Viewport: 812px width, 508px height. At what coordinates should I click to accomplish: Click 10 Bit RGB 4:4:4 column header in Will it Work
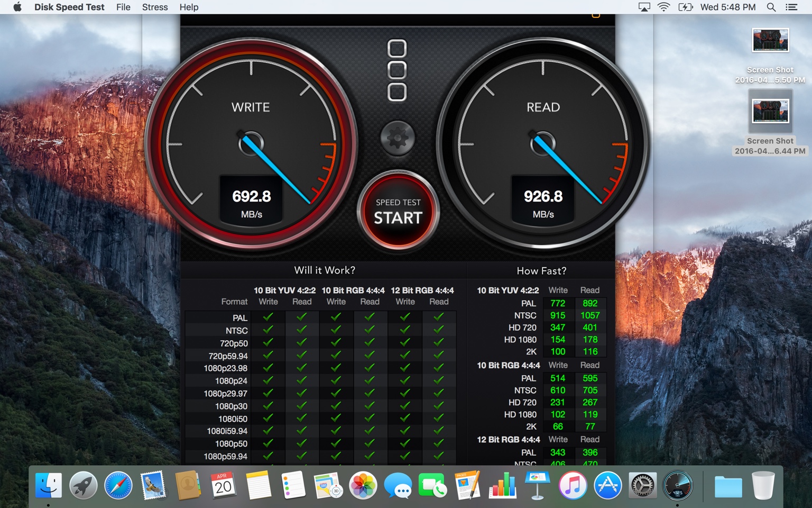[x=353, y=291]
